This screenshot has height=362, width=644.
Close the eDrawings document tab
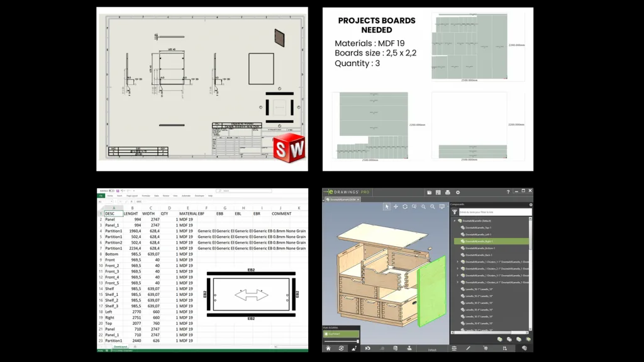[358, 200]
